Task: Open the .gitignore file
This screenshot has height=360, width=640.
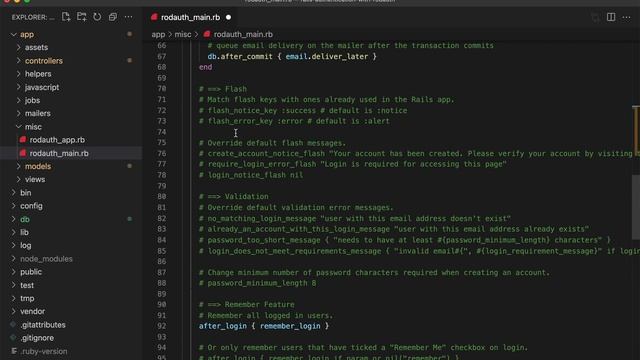Action: point(37,338)
